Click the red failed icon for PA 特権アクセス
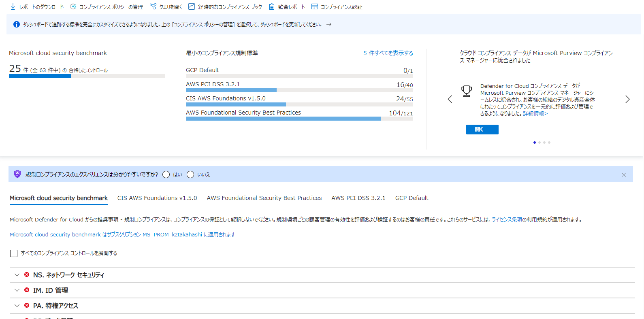The width and height of the screenshot is (644, 319). (x=27, y=305)
